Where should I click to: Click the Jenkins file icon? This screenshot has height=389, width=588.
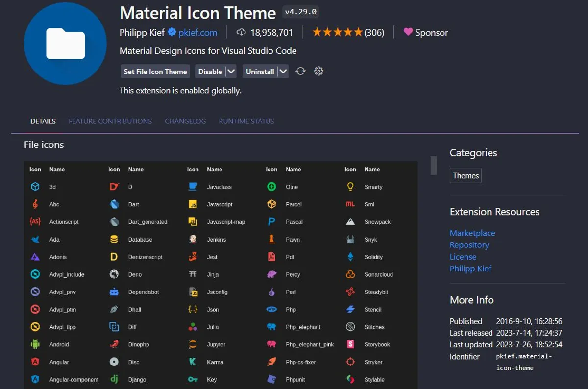pos(193,239)
